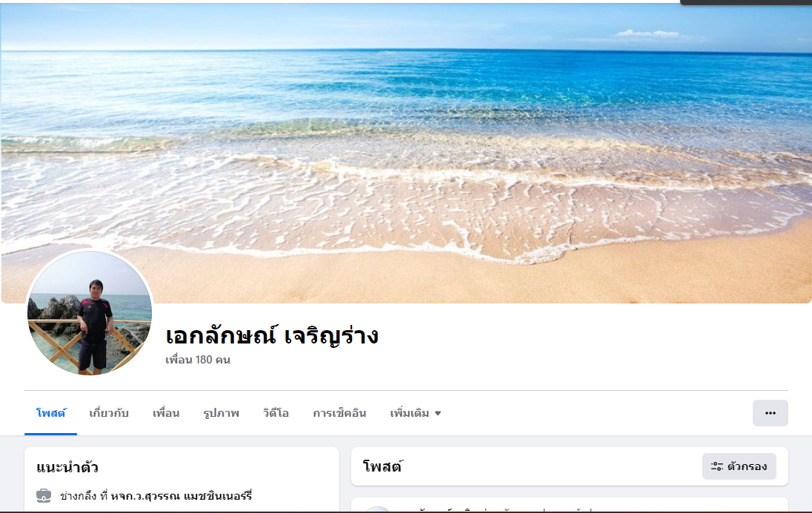Screen dimensions: 812x513
Task: Click the partially visible avatar below โพสต์ card
Action: click(x=378, y=509)
